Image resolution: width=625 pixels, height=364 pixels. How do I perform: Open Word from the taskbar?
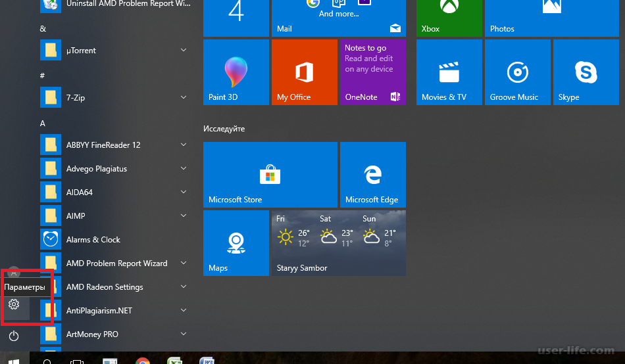(x=207, y=361)
